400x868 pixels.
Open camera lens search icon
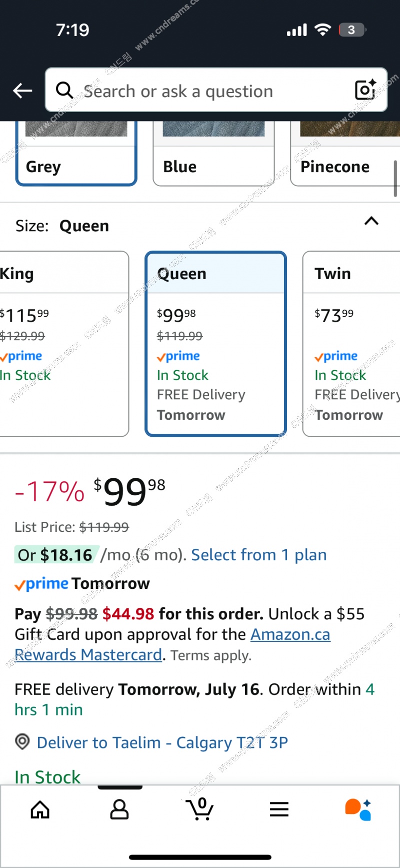(x=365, y=90)
